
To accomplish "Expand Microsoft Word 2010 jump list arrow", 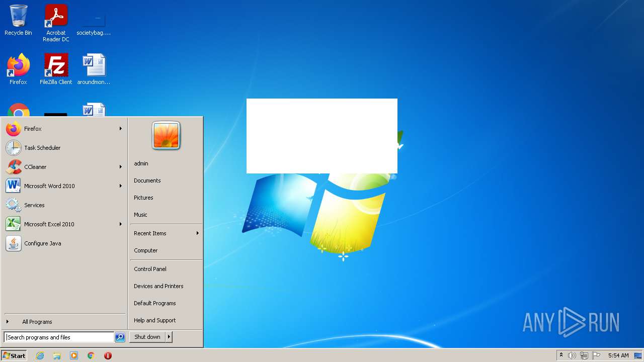I will 121,186.
